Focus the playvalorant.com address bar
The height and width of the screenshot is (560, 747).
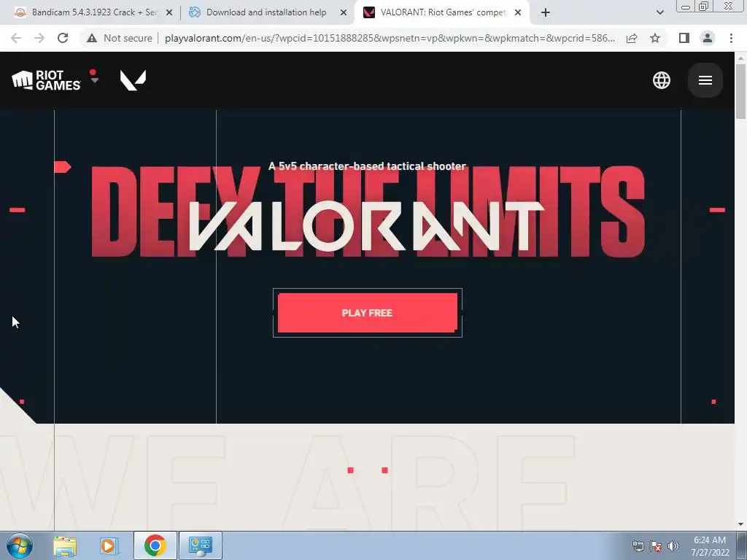(x=390, y=38)
